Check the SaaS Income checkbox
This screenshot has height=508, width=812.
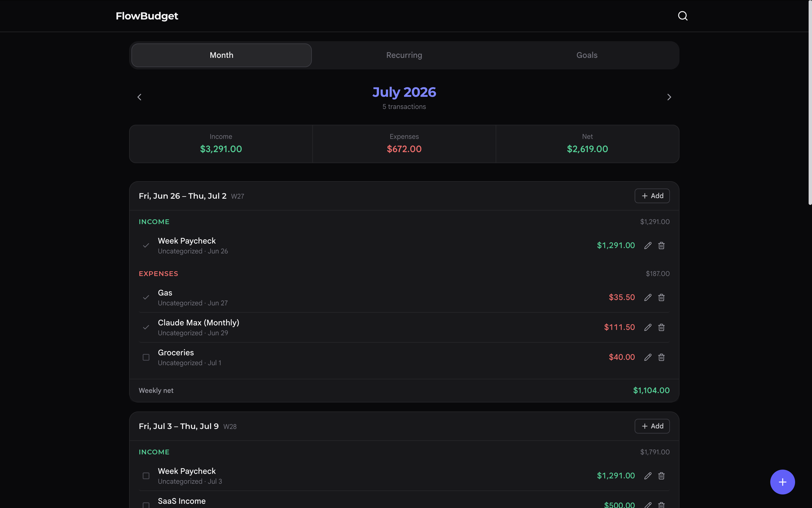(146, 505)
